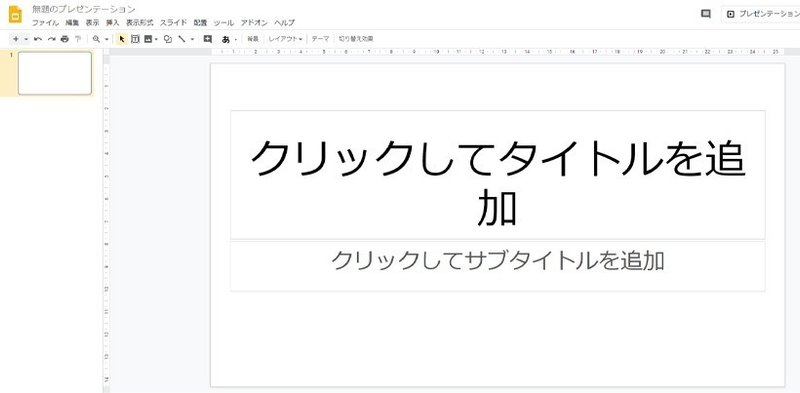Expand the image insert dropdown arrow
The width and height of the screenshot is (800, 393).
[x=156, y=39]
